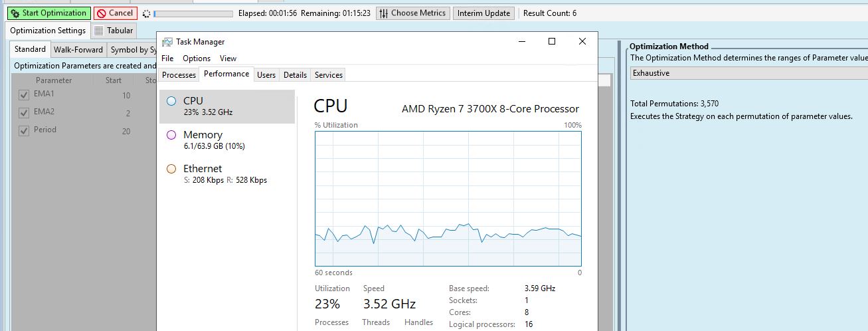Open the Exhaustive optimization method dropdown
Image resolution: width=868 pixels, height=331 pixels.
click(x=748, y=73)
